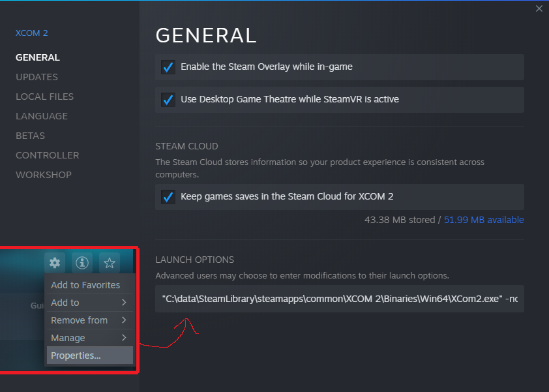
Task: Click the 51.99 MB available link
Action: coord(484,220)
